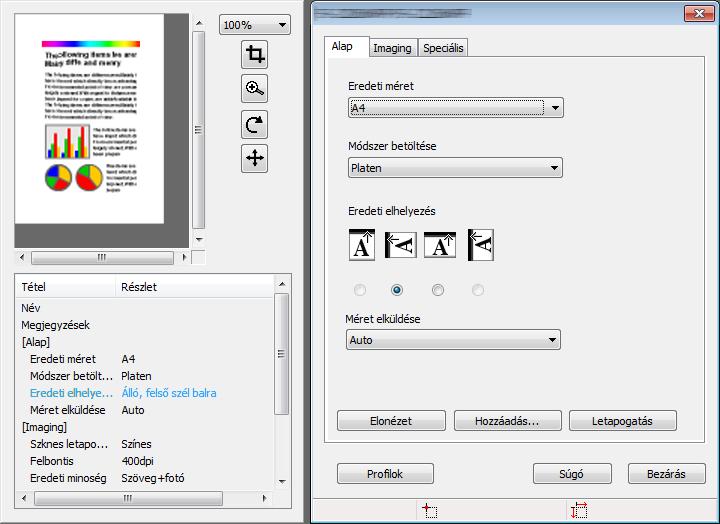720x524 pixels.
Task: Select the Szknes letapo... Színes row
Action: pos(145,444)
